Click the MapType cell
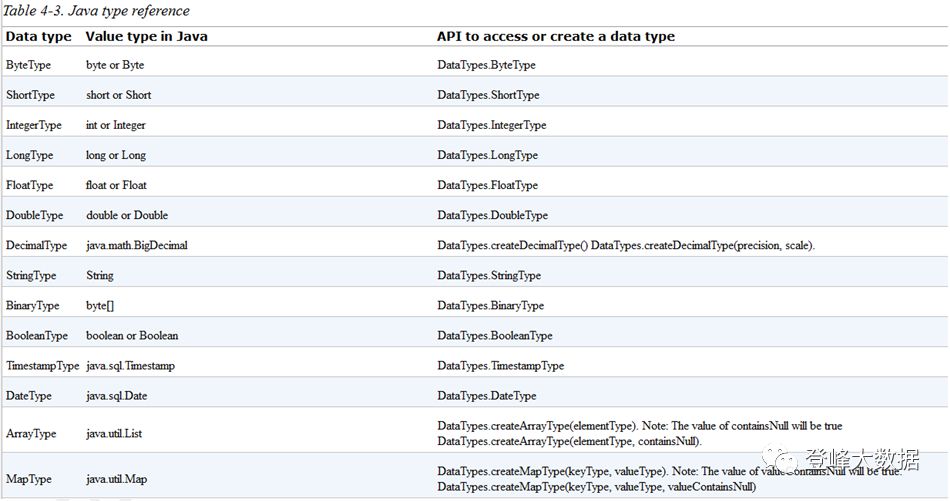The width and height of the screenshot is (950, 501). click(x=28, y=479)
